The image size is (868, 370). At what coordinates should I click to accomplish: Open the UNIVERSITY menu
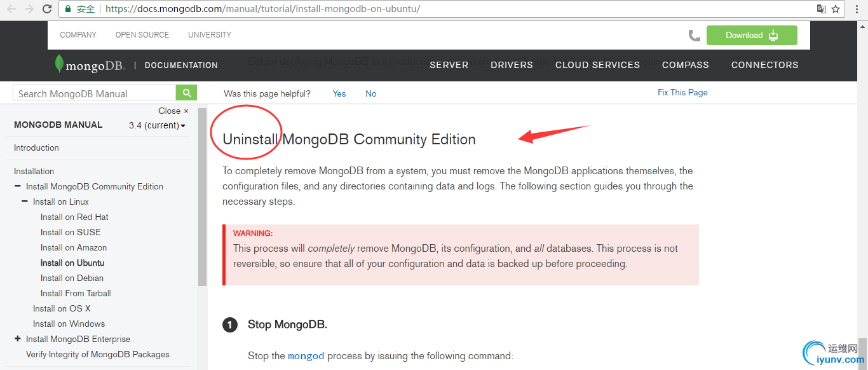coord(210,35)
